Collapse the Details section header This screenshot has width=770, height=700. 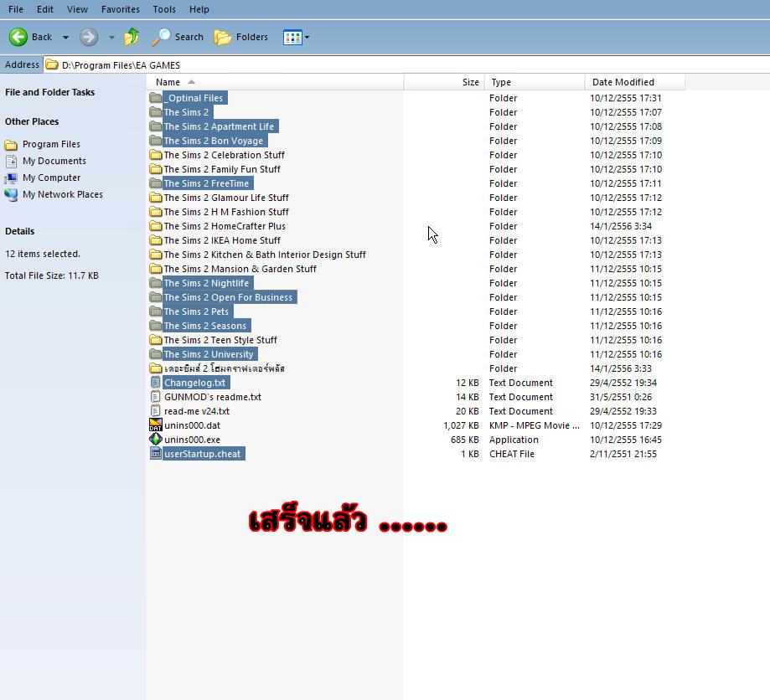[19, 231]
